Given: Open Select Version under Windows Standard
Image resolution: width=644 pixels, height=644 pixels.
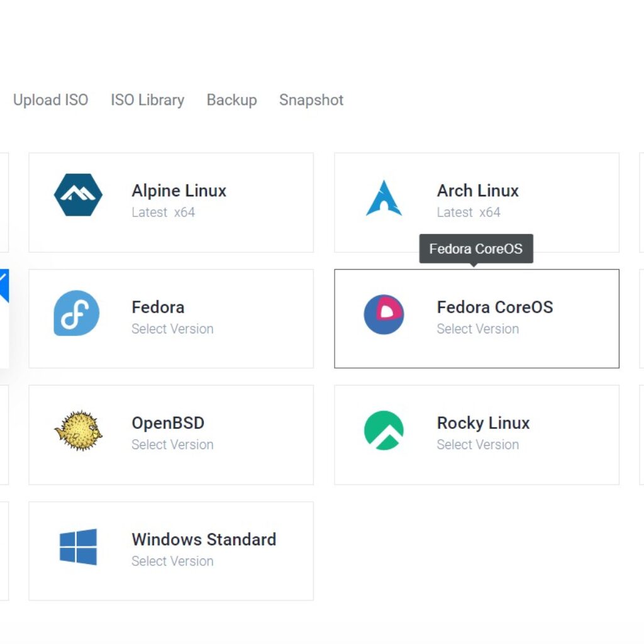Looking at the screenshot, I should click(172, 562).
